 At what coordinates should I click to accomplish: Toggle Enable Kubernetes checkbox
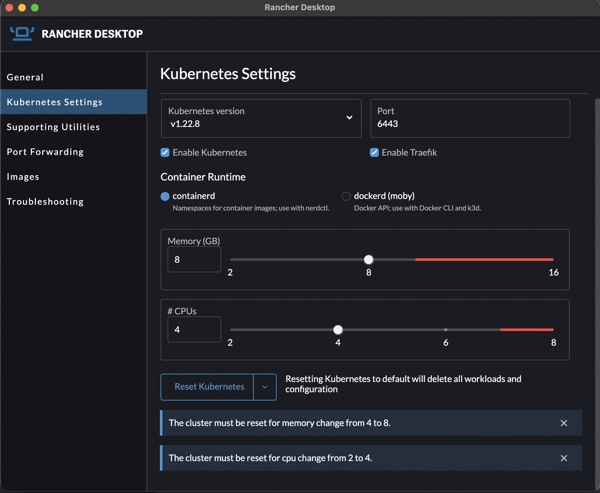pyautogui.click(x=165, y=152)
